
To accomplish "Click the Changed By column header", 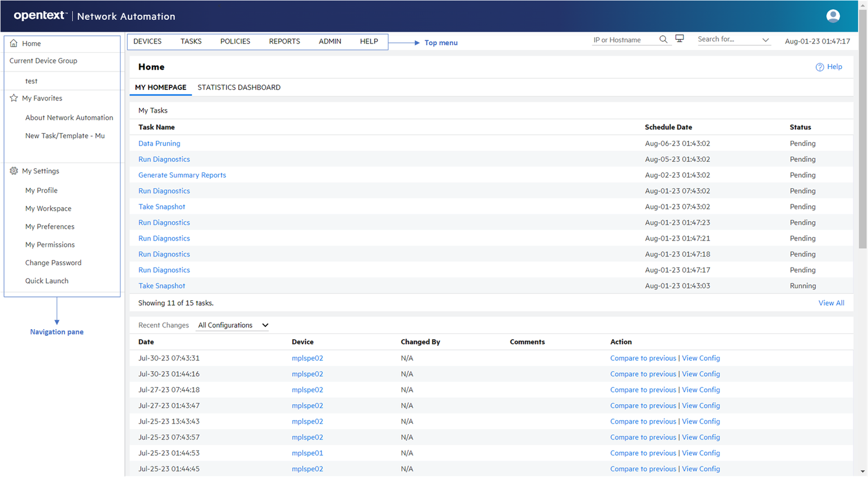I will click(x=420, y=342).
